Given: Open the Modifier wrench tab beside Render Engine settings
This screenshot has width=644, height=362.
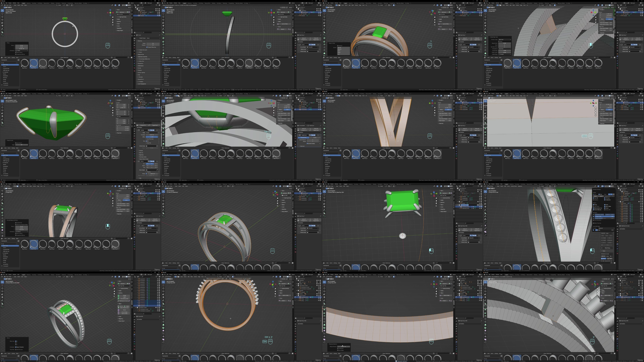Looking at the screenshot, I should point(134,57).
